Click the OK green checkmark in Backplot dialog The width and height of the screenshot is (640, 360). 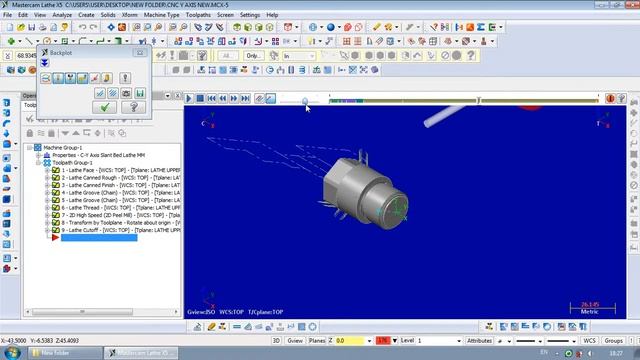point(104,107)
